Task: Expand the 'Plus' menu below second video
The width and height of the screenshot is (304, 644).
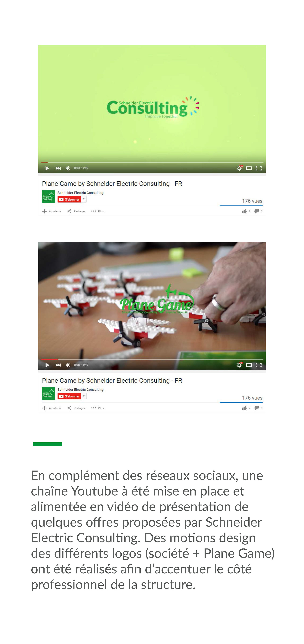Action: [x=98, y=408]
